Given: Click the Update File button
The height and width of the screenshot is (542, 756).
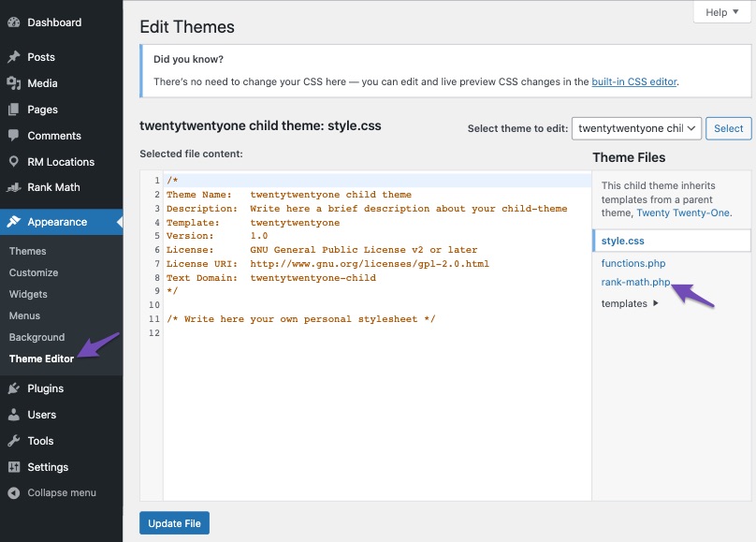Looking at the screenshot, I should pyautogui.click(x=175, y=523).
